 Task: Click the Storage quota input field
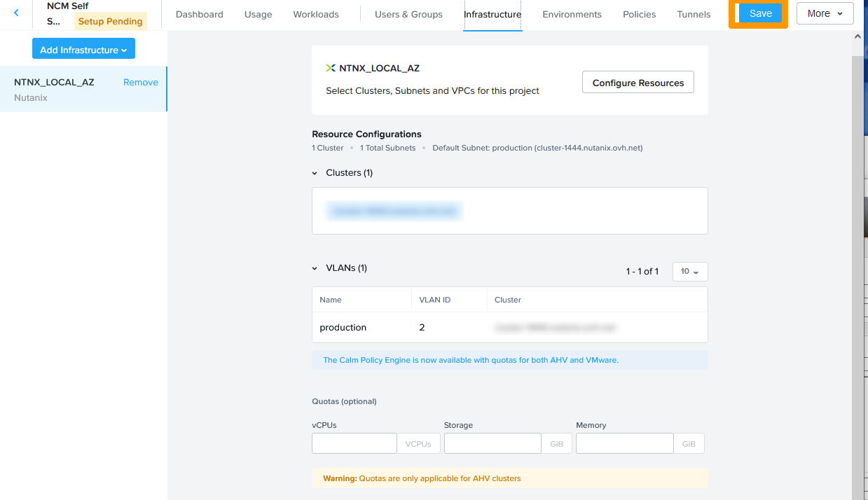pos(492,443)
